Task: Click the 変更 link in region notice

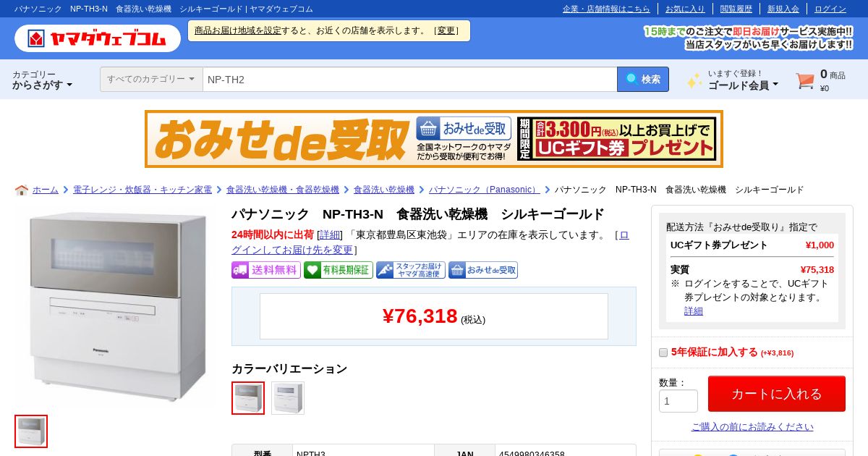Action: pos(446,30)
